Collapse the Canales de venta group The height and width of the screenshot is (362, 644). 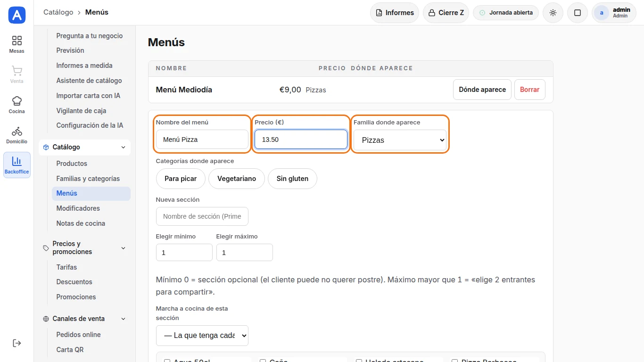point(84,319)
